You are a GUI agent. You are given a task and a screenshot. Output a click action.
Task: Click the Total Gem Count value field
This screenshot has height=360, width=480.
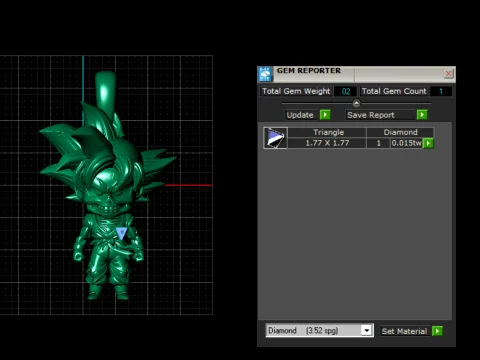[x=441, y=91]
